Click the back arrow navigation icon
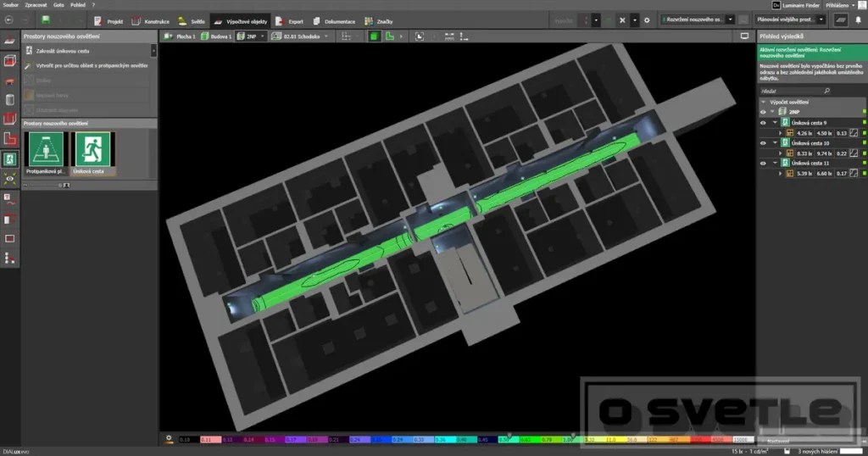This screenshot has height=456, width=868. (x=8, y=20)
